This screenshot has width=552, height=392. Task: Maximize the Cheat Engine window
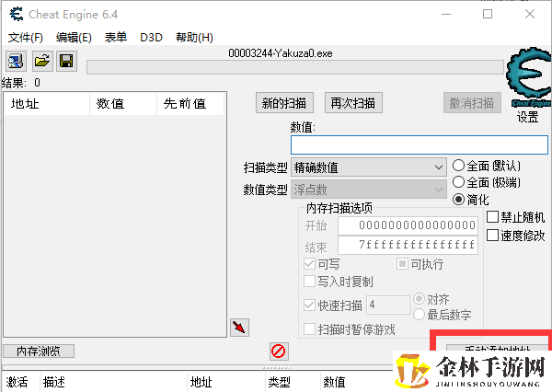coord(488,14)
